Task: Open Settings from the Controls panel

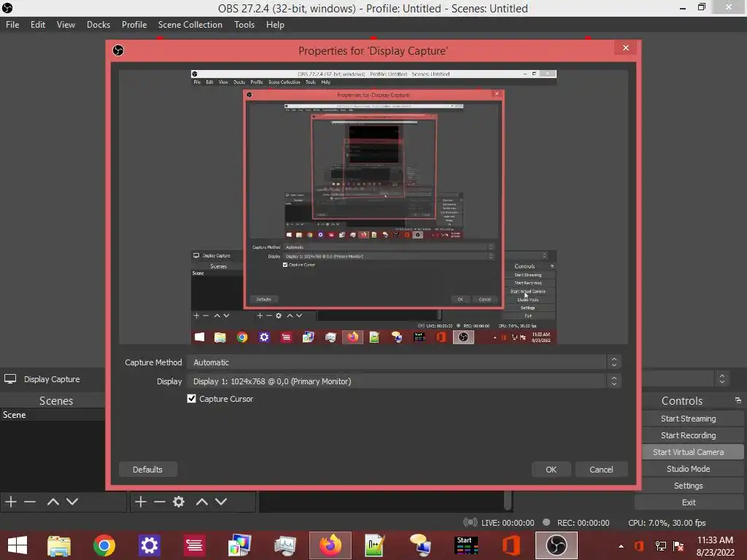Action: tap(688, 486)
